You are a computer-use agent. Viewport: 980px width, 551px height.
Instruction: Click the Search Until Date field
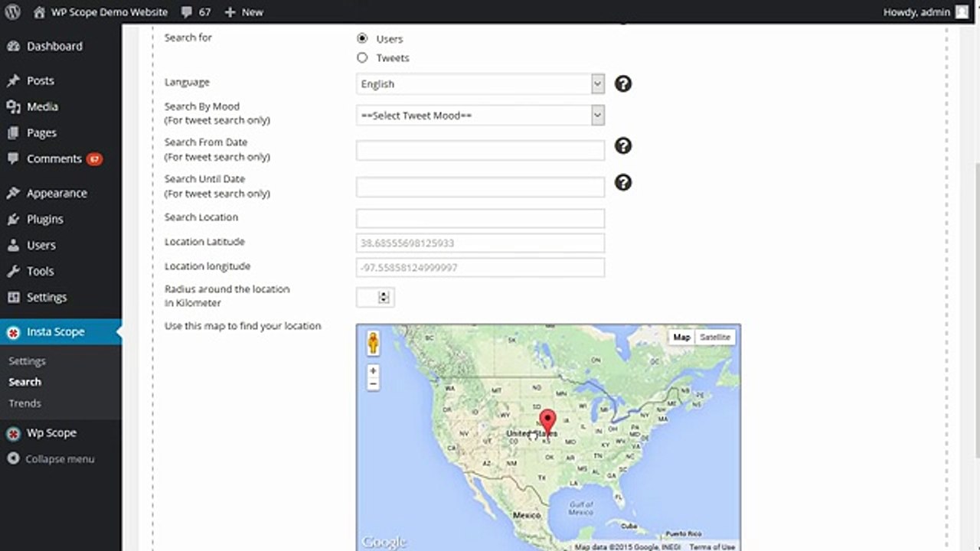point(480,187)
